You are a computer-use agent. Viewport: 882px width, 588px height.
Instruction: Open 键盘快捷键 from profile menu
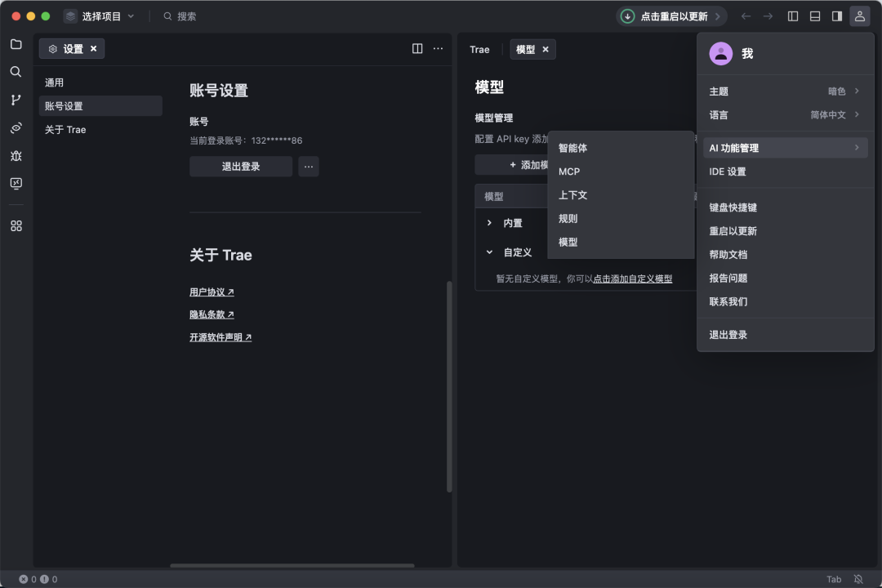pyautogui.click(x=786, y=207)
